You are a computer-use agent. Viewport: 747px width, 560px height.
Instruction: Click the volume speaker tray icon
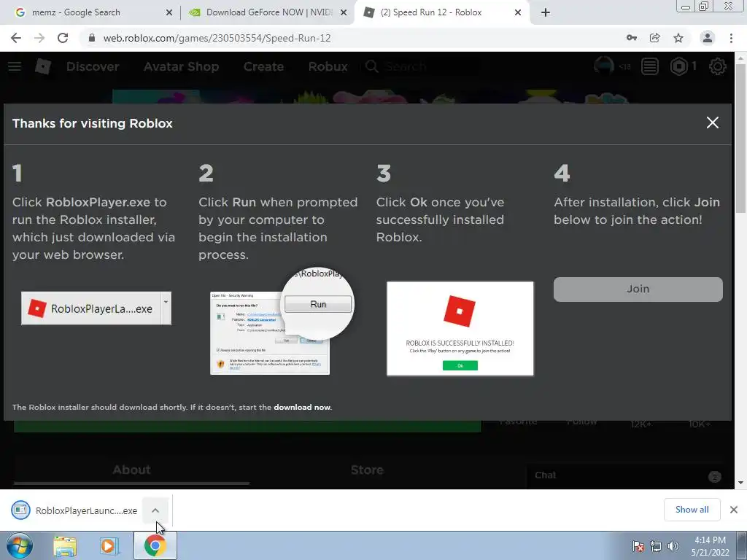(673, 546)
